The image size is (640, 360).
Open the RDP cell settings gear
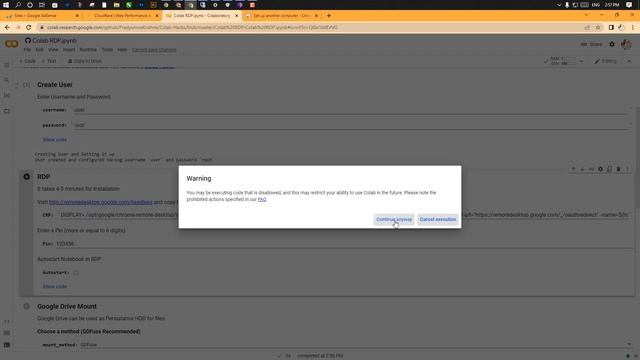click(x=600, y=169)
